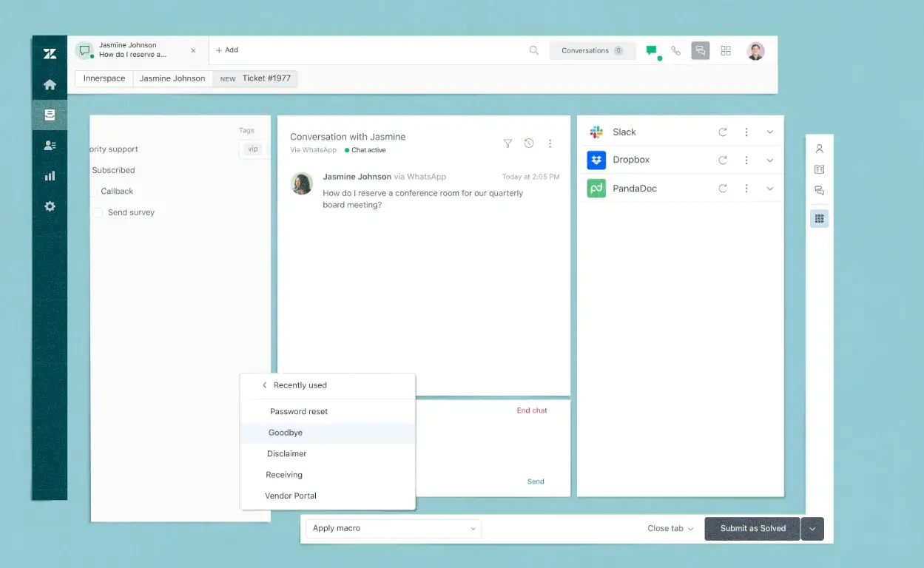The image size is (924, 568).
Task: Open the apps grid icon in right panel
Action: (819, 218)
